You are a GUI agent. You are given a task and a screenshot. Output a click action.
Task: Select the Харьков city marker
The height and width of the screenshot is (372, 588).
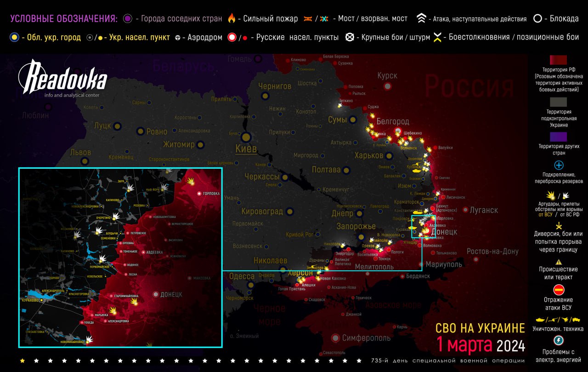click(389, 156)
